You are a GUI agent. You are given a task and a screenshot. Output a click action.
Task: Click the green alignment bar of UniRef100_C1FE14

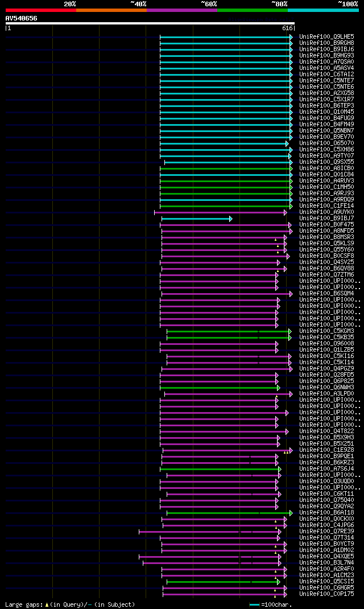pos(226,207)
